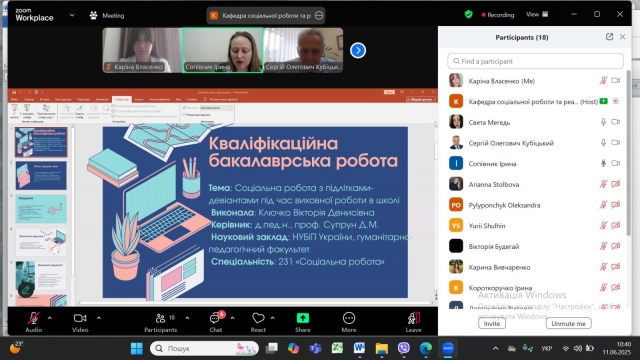This screenshot has height=360, width=640.
Task: Open the Participants toolbar button
Action: [160, 322]
